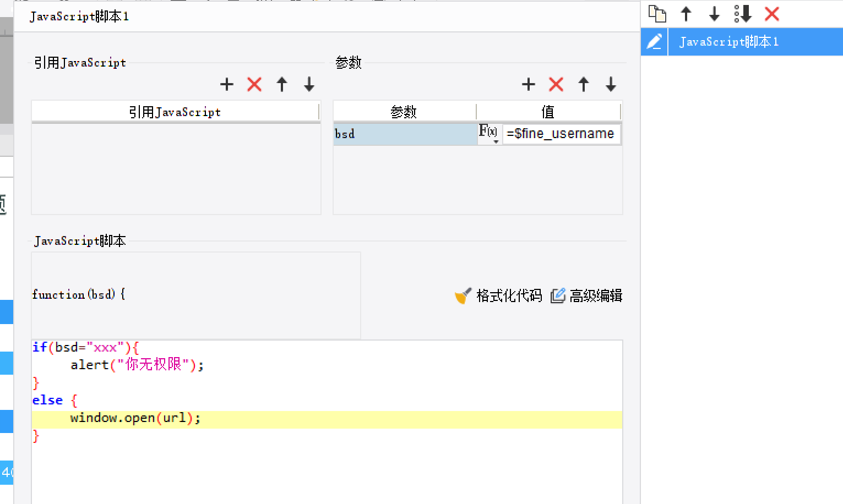
Task: Click the 参数 column header
Action: coord(404,112)
